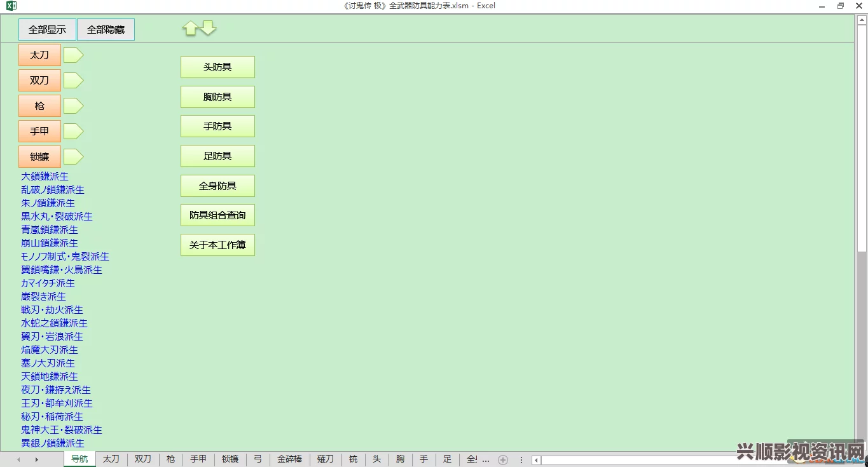This screenshot has width=868, height=467.
Task: Click the 全部显示 button
Action: 47,30
